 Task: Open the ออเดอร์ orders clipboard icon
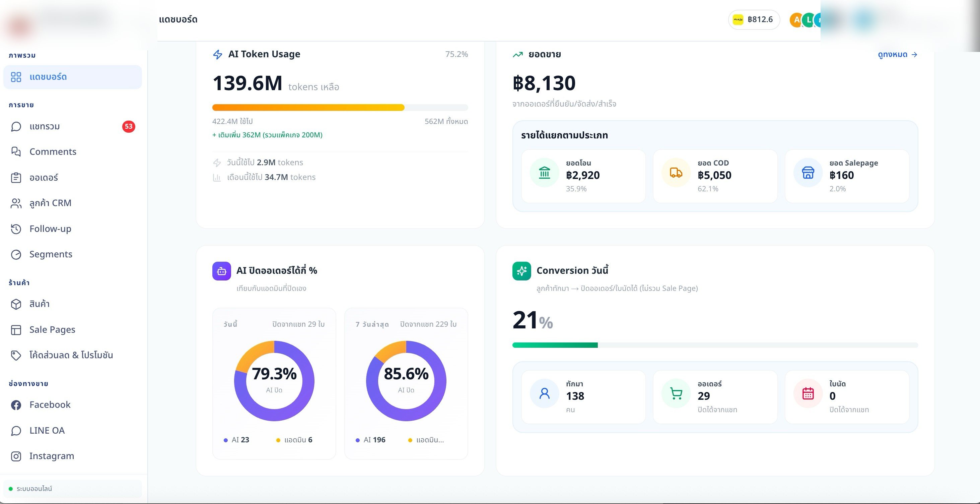coord(16,177)
